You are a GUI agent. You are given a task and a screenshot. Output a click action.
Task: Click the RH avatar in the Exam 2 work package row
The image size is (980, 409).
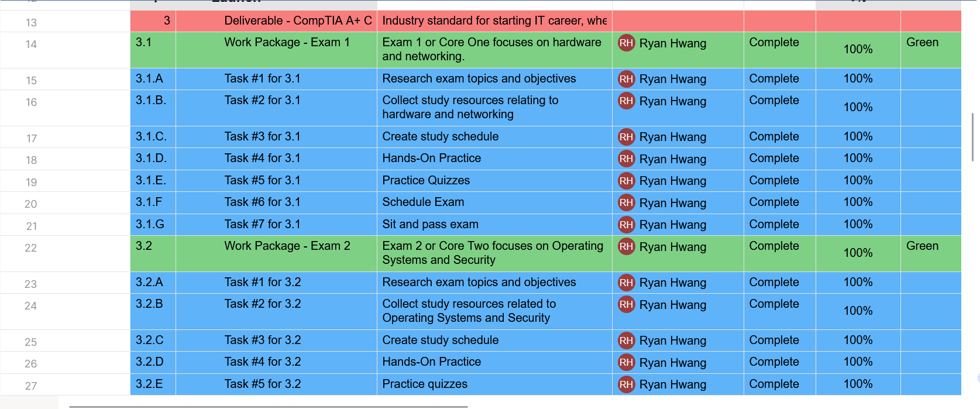[626, 246]
